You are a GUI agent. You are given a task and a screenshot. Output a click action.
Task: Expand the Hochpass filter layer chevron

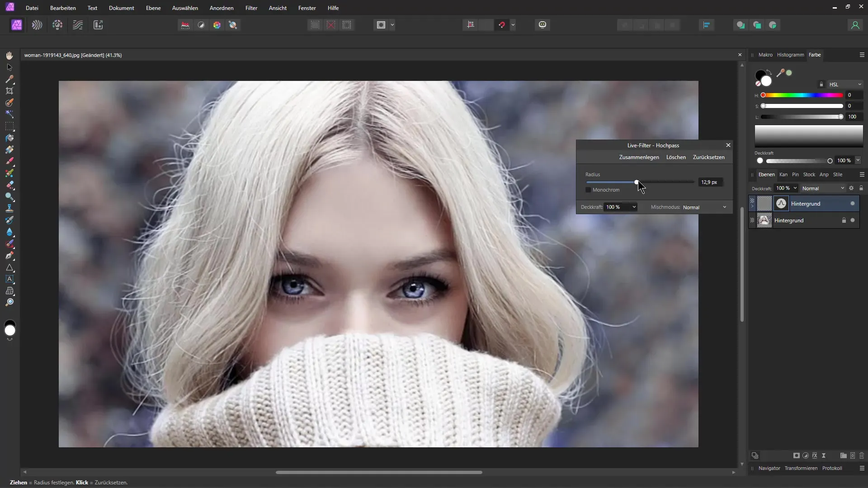pos(752,206)
